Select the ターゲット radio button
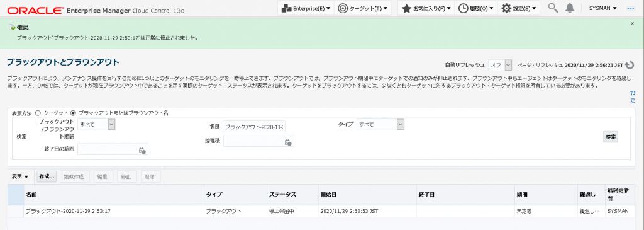Image resolution: width=644 pixels, height=230 pixels. [38, 113]
